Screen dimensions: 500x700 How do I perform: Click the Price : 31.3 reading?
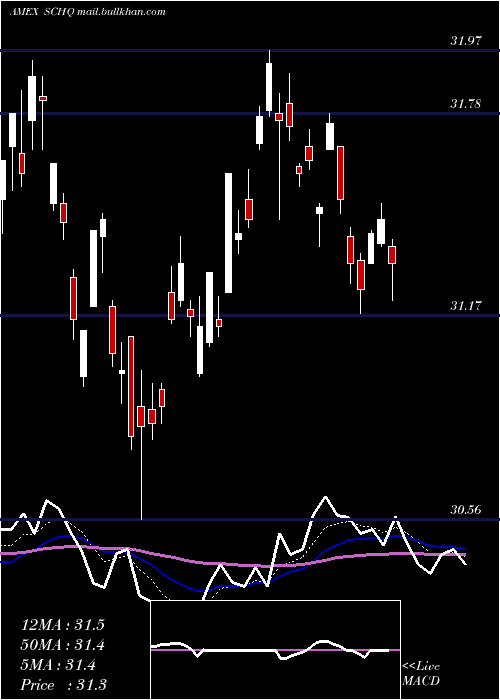[63, 685]
